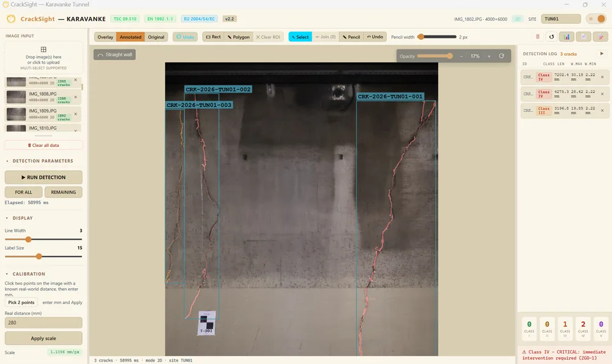
Task: Select crack label CRK-2026-TUN01-001
Action: (390, 97)
